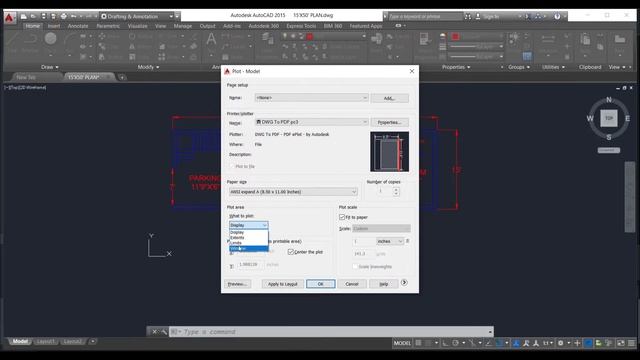Switch to the Home ribbon tab

pyautogui.click(x=33, y=26)
